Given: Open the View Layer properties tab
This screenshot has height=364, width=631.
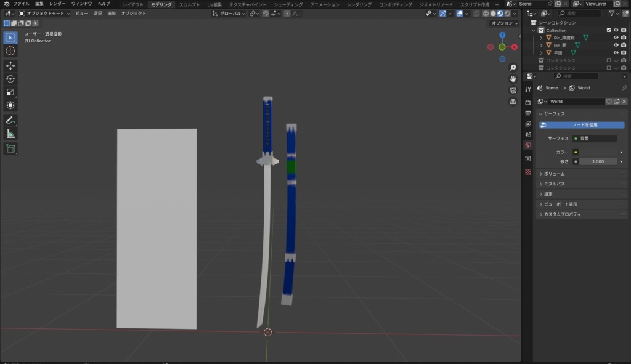Looking at the screenshot, I should click(528, 124).
